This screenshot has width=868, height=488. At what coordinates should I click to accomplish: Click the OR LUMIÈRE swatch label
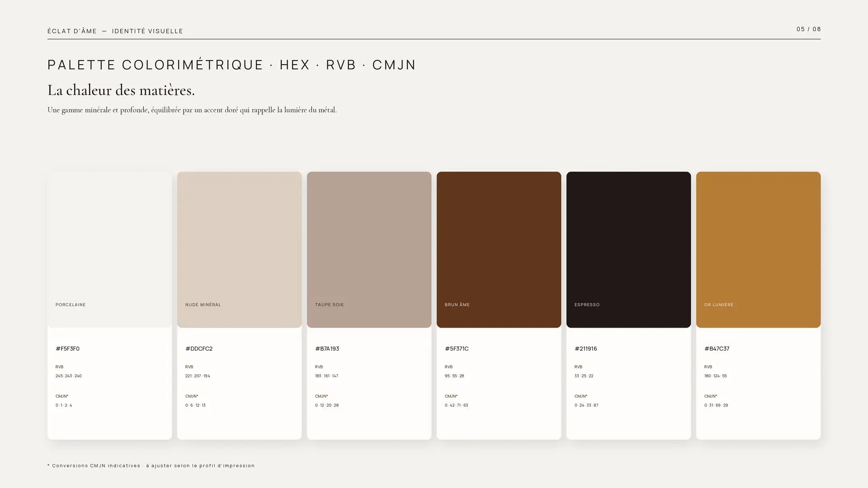(719, 305)
